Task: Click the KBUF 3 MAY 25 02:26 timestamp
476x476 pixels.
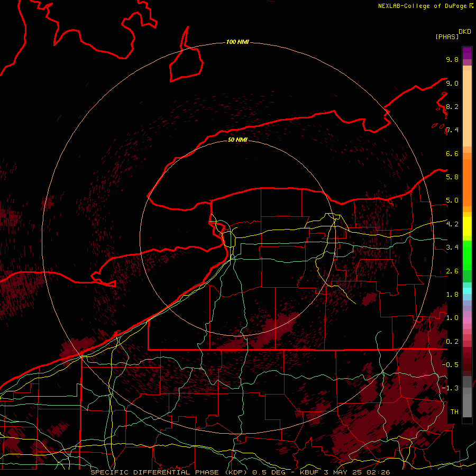Action: coord(345,472)
